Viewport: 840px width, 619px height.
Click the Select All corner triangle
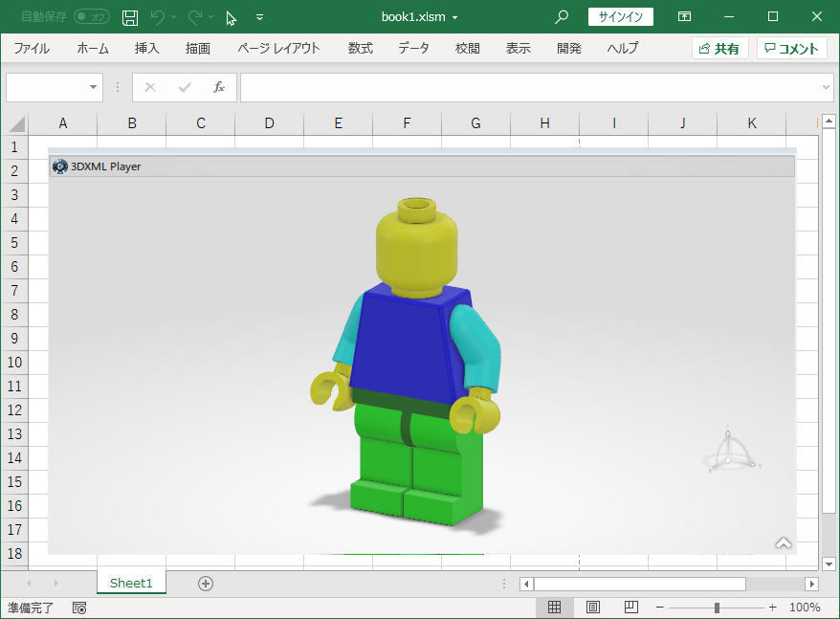[17, 123]
